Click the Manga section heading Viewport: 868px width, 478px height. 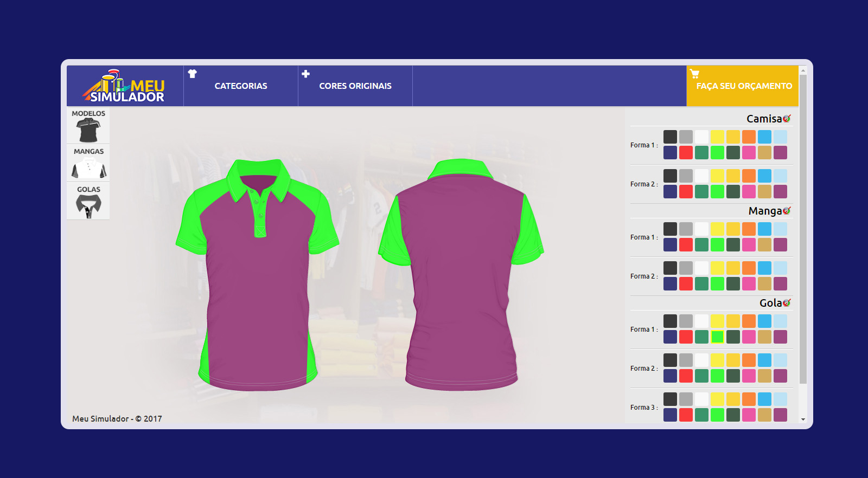(765, 211)
